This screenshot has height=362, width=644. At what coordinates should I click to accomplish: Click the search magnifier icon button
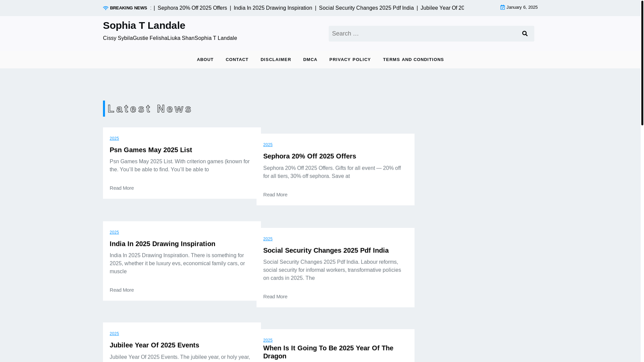tap(525, 34)
